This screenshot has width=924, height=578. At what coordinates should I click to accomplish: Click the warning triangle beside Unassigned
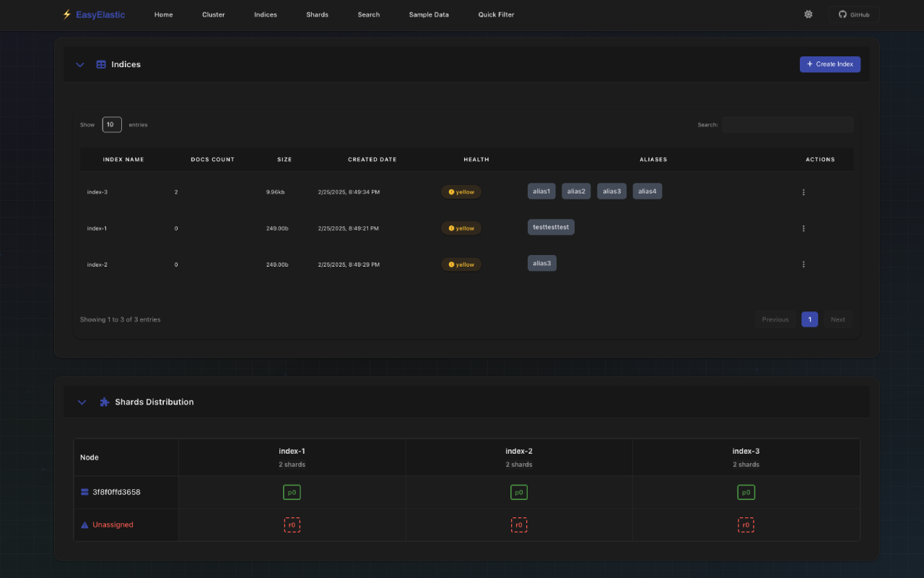84,525
